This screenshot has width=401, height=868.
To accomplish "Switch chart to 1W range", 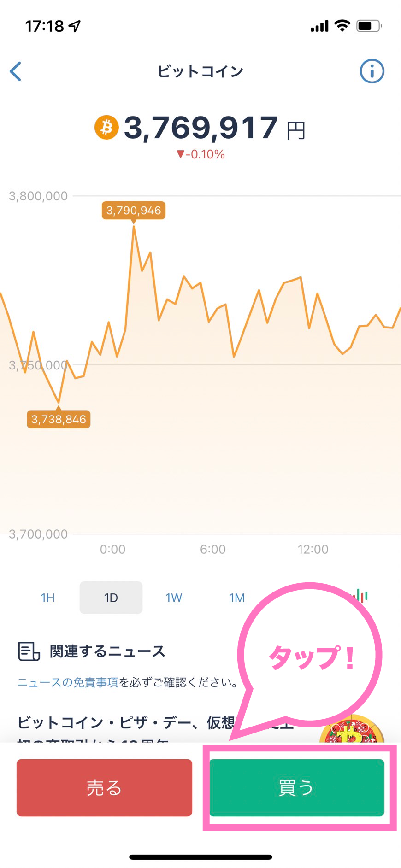I will pos(174,598).
